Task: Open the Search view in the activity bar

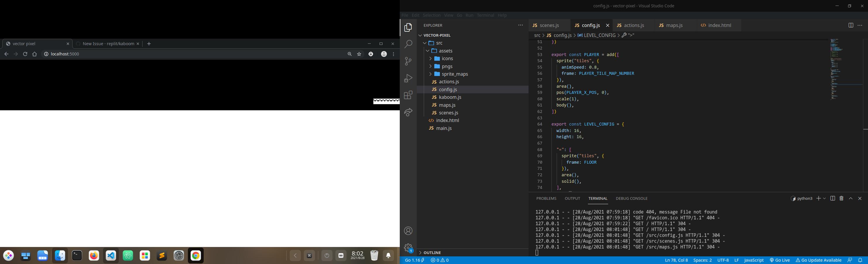Action: (408, 44)
